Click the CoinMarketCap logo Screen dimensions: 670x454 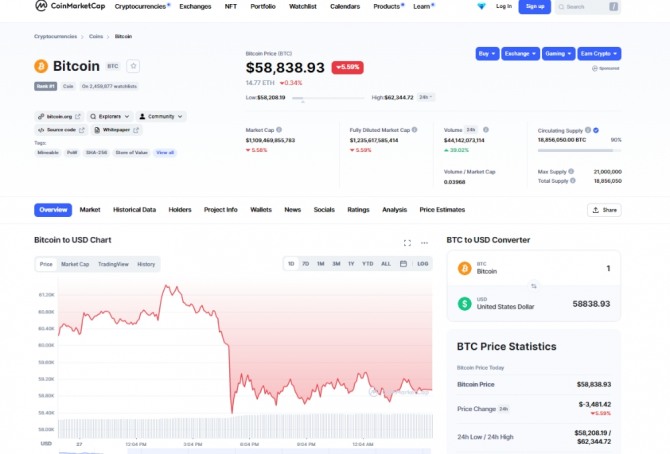click(70, 6)
